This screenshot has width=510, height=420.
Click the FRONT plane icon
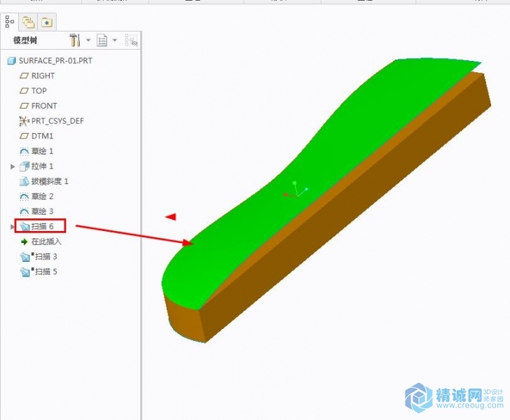click(24, 106)
